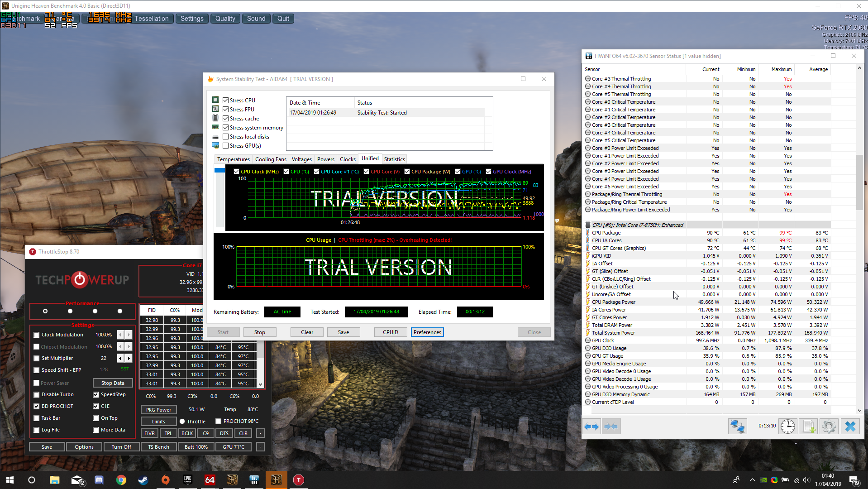Viewport: 868px width, 489px height.
Task: Open Origin from the taskbar
Action: point(166,480)
